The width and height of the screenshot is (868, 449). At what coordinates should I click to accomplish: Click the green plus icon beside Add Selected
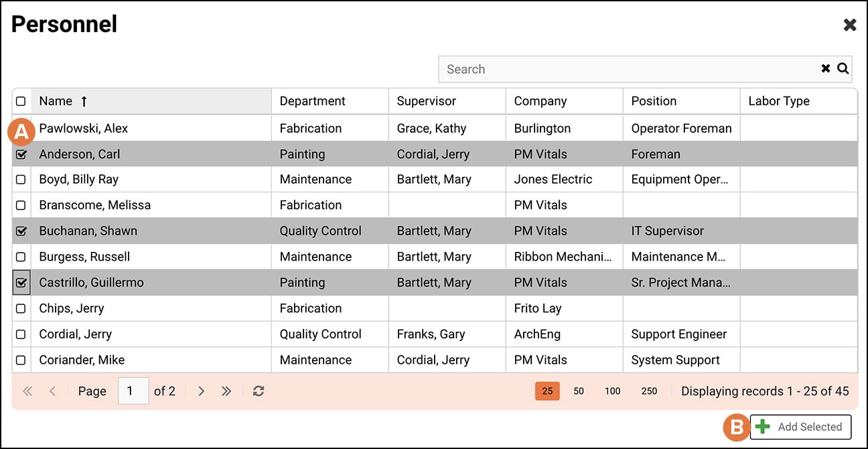click(763, 427)
